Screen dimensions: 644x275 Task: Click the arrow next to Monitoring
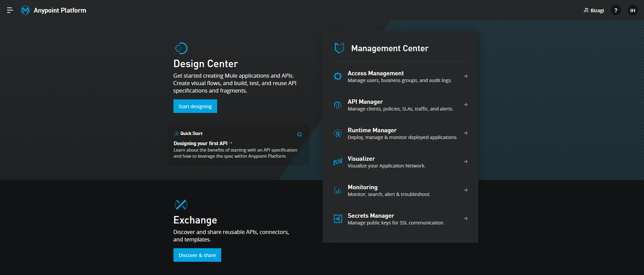(465, 190)
